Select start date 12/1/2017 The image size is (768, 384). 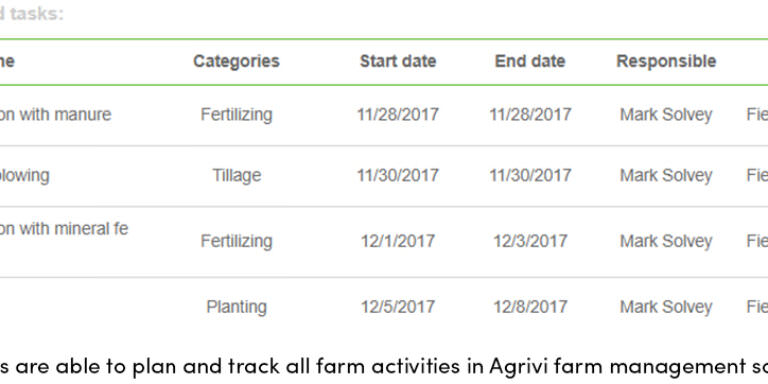coord(398,241)
